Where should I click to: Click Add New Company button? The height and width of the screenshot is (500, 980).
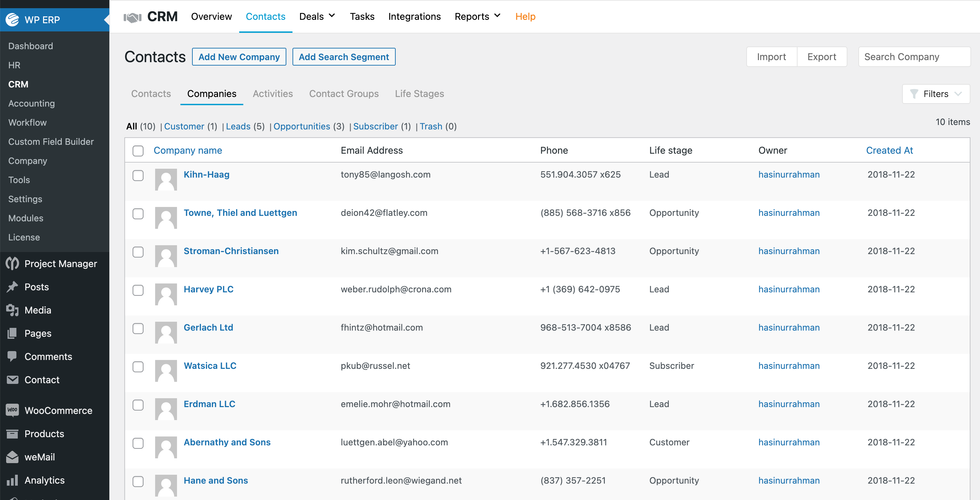click(239, 57)
